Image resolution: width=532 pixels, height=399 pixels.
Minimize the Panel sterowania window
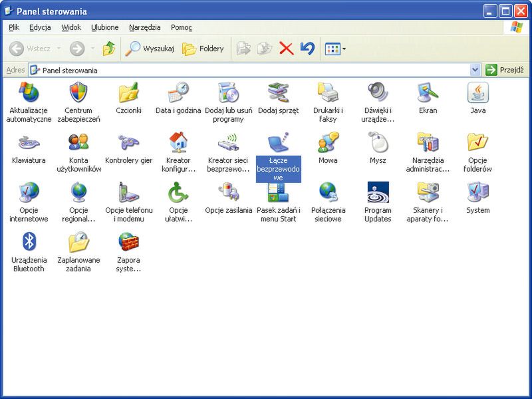click(490, 11)
